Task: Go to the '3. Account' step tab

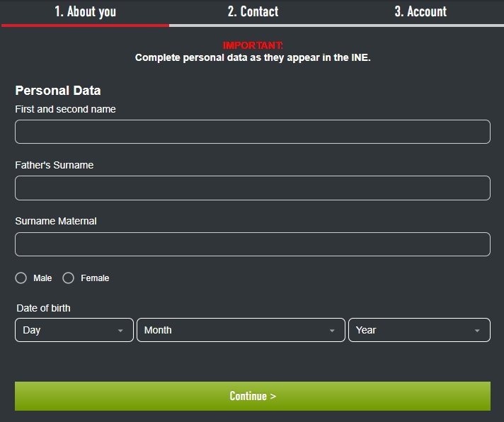Action: pos(420,11)
